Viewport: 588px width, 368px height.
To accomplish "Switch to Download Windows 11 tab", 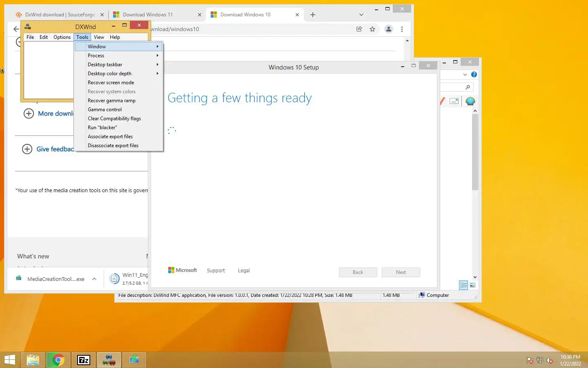I will tap(158, 15).
